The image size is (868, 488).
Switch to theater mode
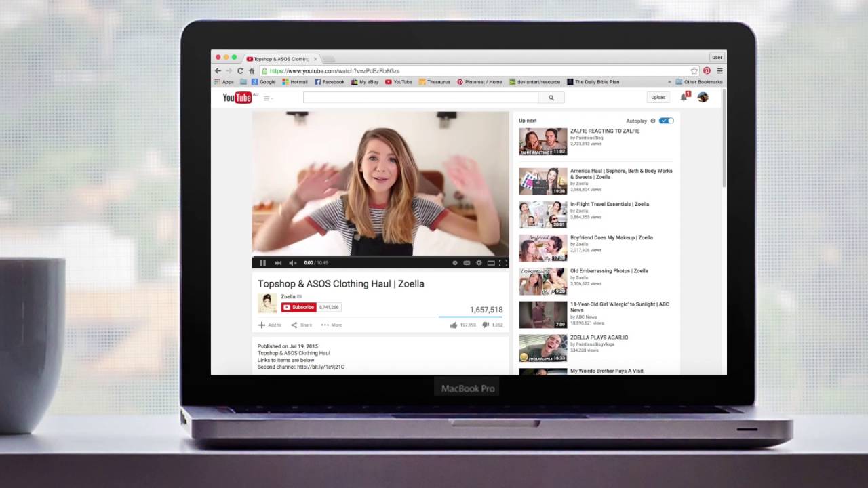(x=491, y=263)
